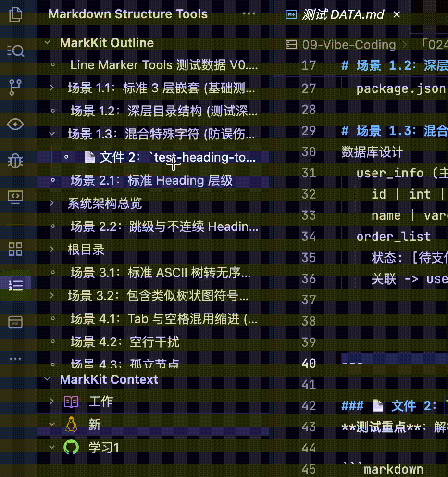The width and height of the screenshot is (448, 477).
Task: Collapse the MarkKit Outline section
Action: coord(47,42)
